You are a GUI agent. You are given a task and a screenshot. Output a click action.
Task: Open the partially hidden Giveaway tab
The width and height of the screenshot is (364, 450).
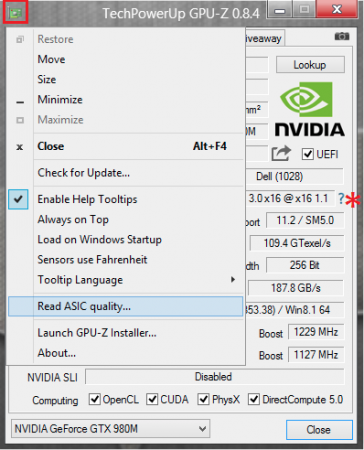(265, 39)
